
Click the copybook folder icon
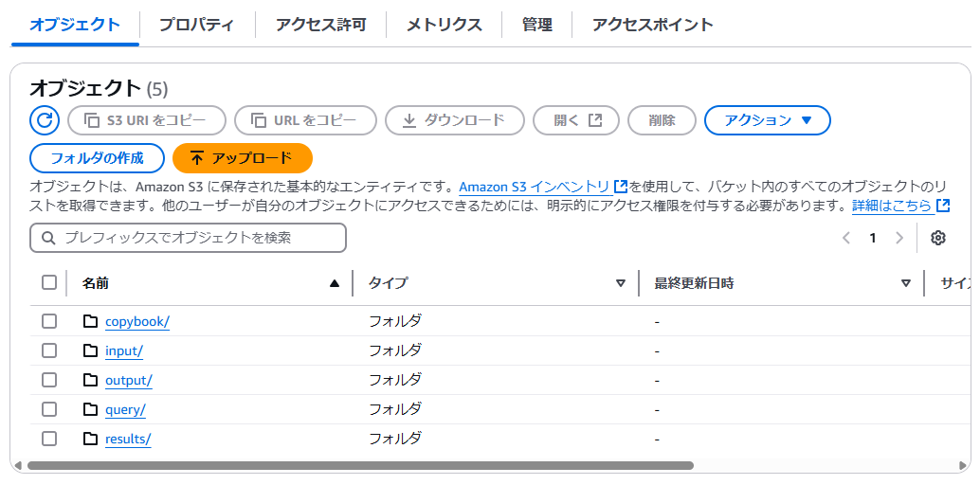click(x=91, y=321)
